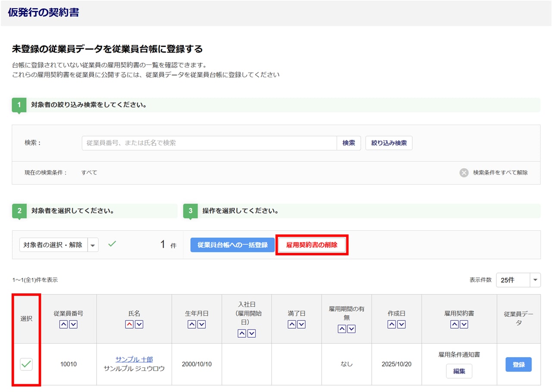Open the 対象者の選択・解除 dropdown
Image resolution: width=552 pixels, height=392 pixels.
click(93, 245)
